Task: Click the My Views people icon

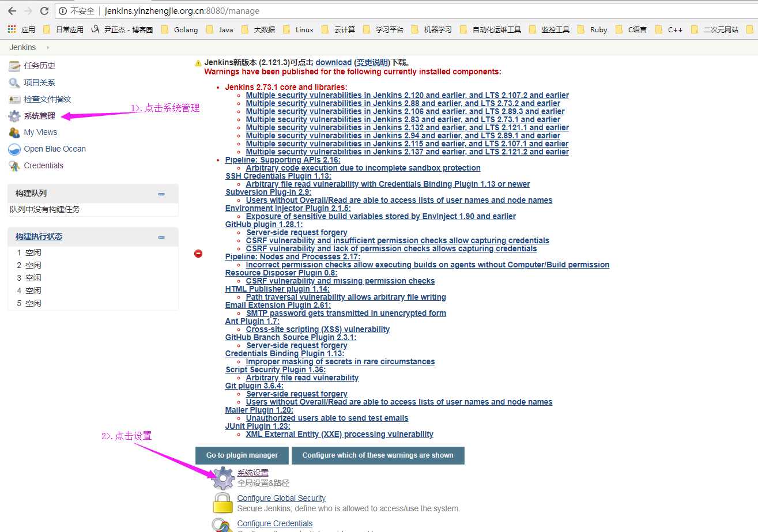Action: click(14, 132)
